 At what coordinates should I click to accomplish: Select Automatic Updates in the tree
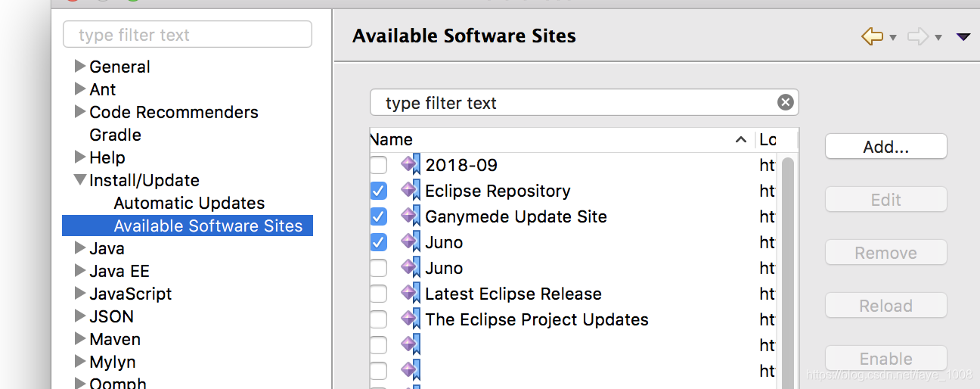click(x=189, y=203)
